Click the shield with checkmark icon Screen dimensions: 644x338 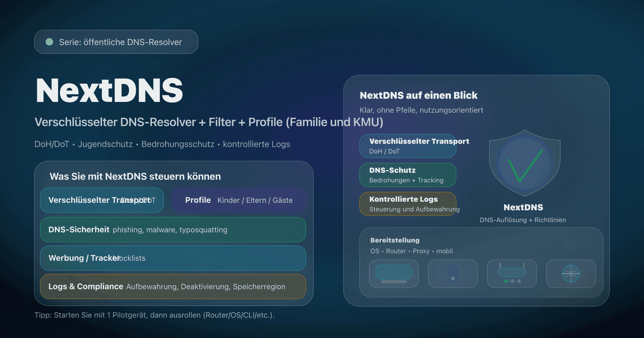point(525,163)
